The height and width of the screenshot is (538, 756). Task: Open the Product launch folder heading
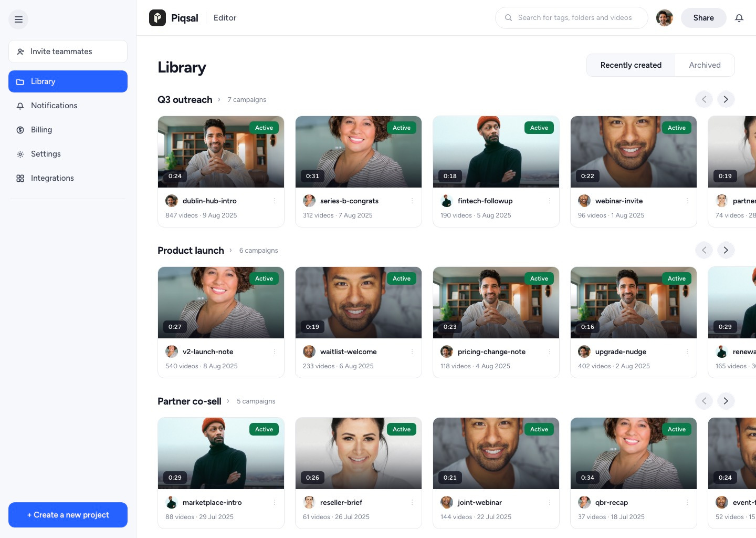[x=191, y=250]
